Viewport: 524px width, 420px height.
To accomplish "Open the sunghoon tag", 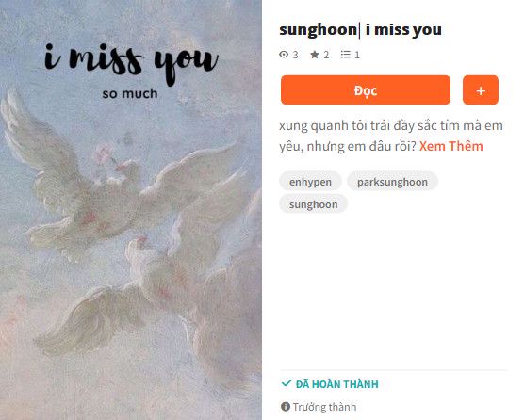I will coord(314,204).
